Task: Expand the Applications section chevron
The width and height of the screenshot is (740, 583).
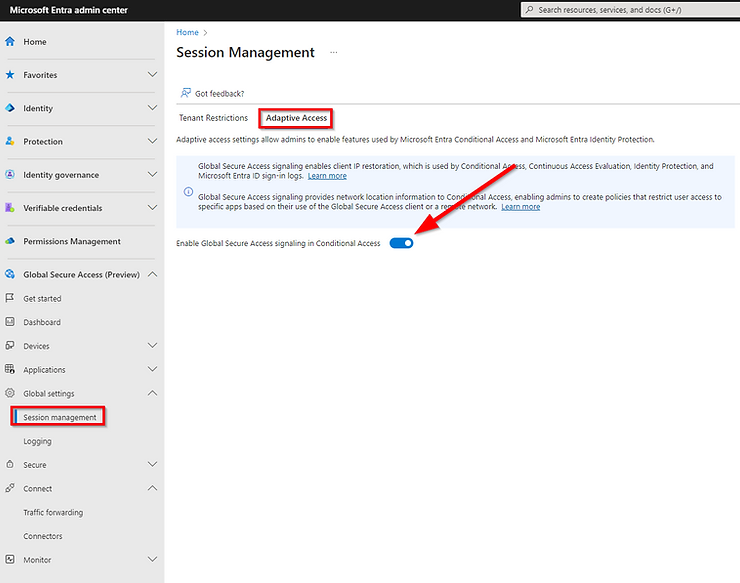Action: (152, 370)
